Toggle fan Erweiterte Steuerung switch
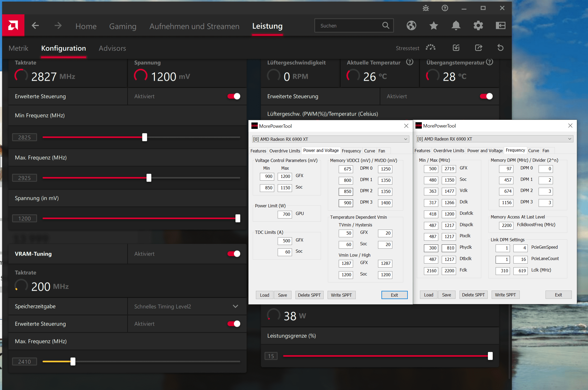The height and width of the screenshot is (390, 588). 486,96
